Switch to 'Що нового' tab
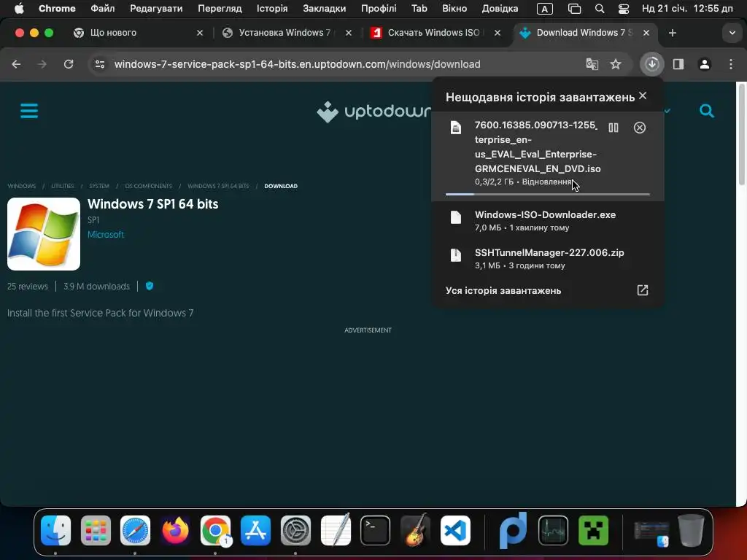747x560 pixels. [138, 33]
